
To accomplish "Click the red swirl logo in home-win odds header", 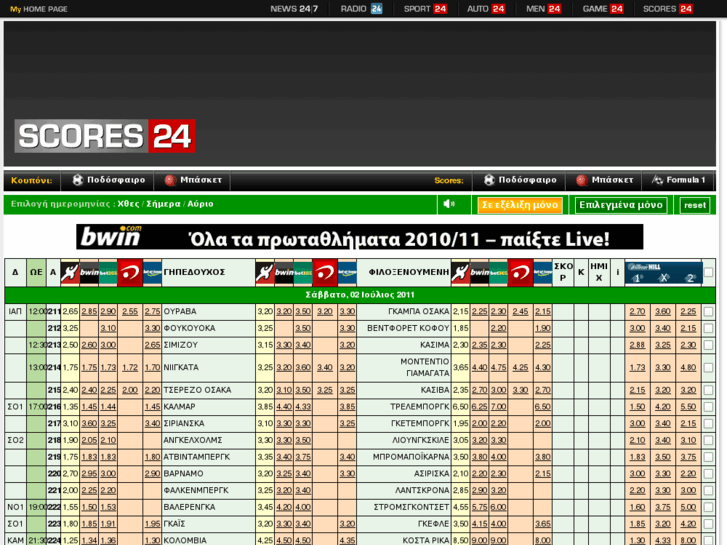I will pos(130,272).
